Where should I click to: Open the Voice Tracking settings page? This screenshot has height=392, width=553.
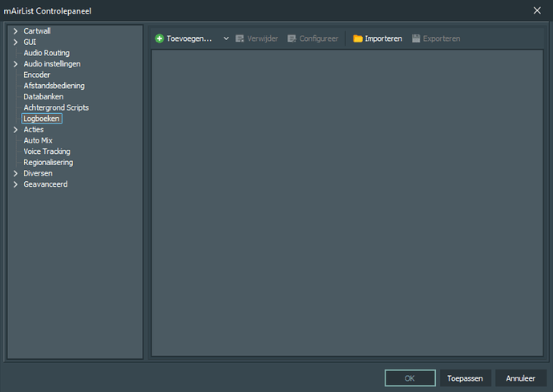click(47, 152)
